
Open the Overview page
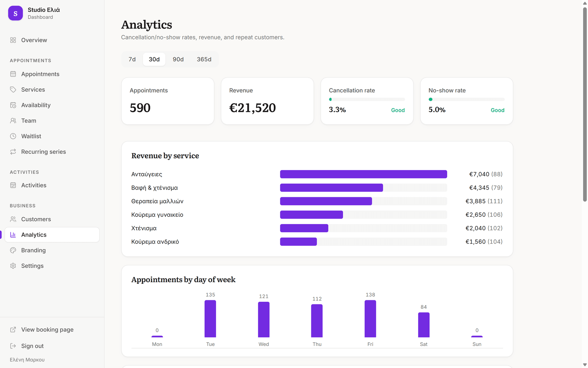click(52, 40)
